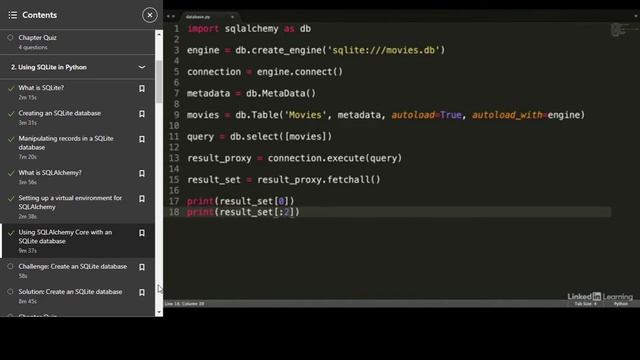Bookmark Using SQLAlchemy Core lesson
Viewport: 640px width, 360px height.
pos(142,233)
